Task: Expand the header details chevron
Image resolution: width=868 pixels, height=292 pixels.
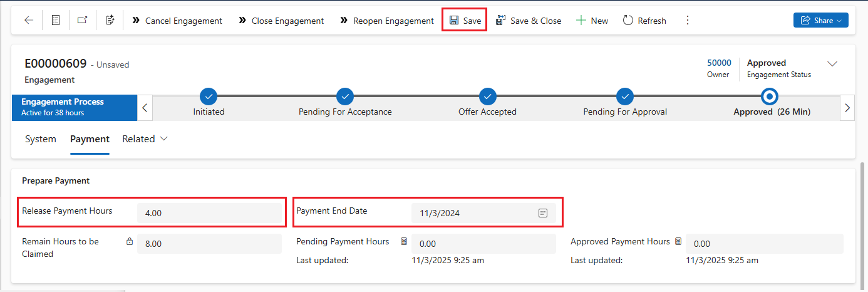Action: [832, 64]
